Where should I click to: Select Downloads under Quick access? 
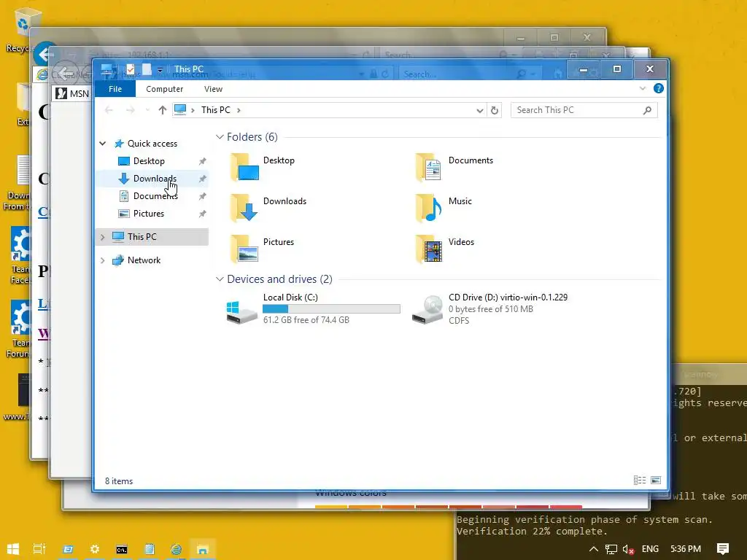pos(155,179)
